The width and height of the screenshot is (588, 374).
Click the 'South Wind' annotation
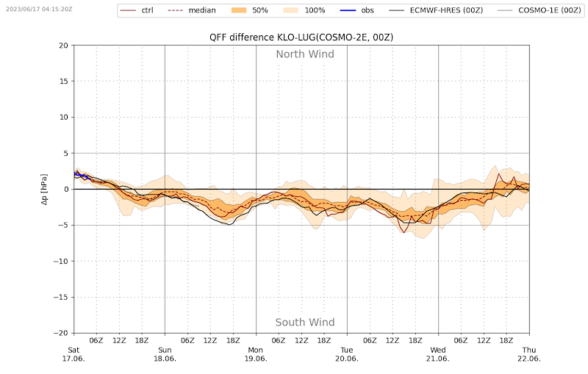pyautogui.click(x=305, y=323)
